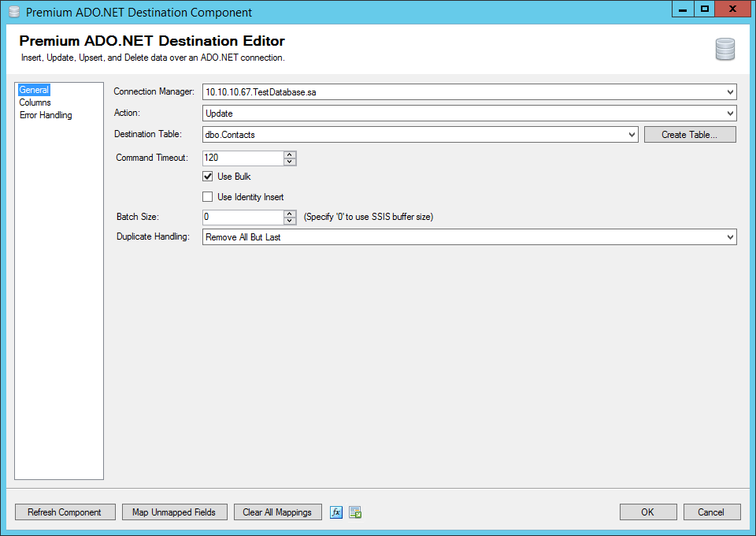Toggle the Use Bulk checkbox
756x536 pixels.
[208, 177]
